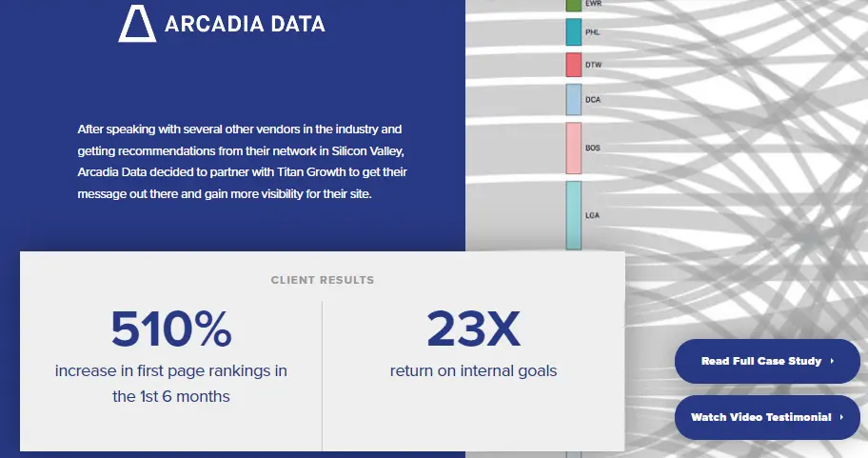
Task: Click the BOS label text
Action: (593, 148)
